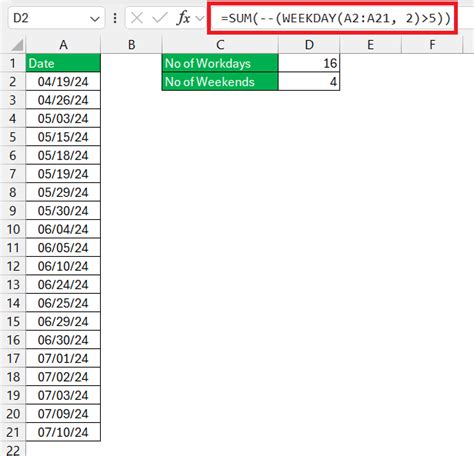474x456 pixels.
Task: Select the Date header cell
Action: coord(63,63)
